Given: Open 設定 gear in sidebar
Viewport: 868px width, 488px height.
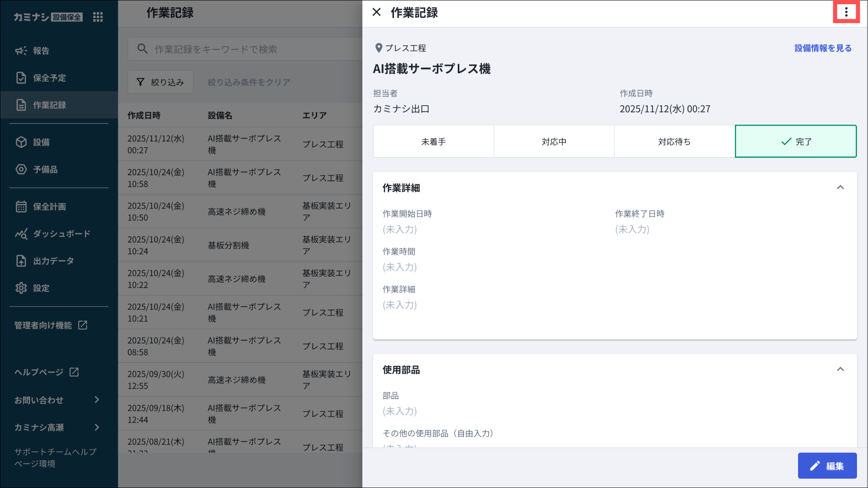Looking at the screenshot, I should pos(21,288).
